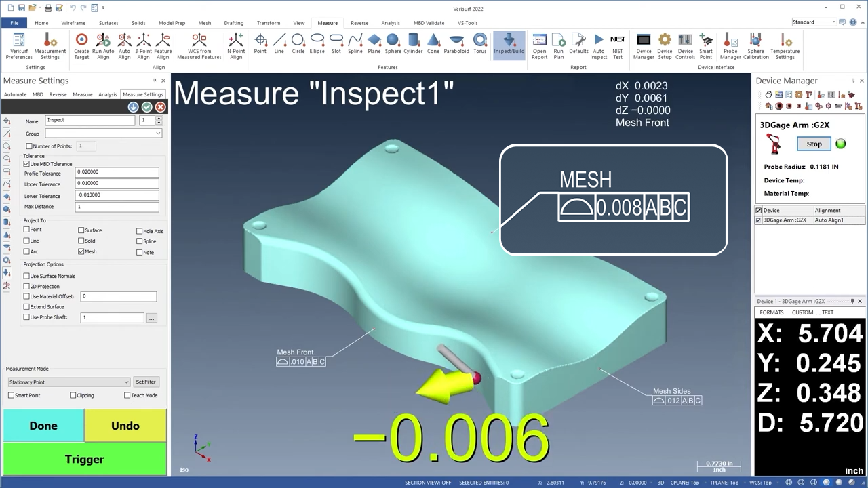The image size is (868, 488).
Task: Start 3-Point Align
Action: coord(143,46)
